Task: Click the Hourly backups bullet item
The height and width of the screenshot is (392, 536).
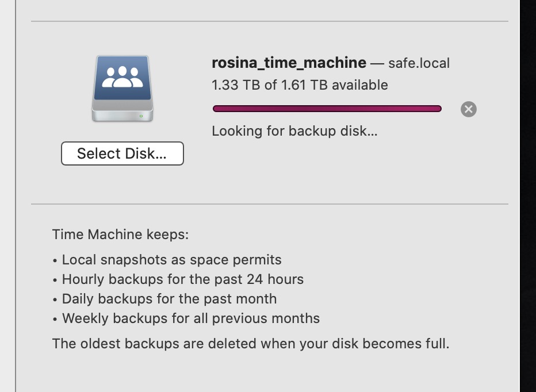Action: [x=183, y=279]
